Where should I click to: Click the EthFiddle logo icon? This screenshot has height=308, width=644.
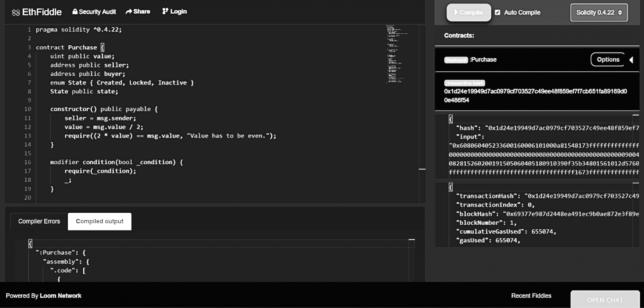click(16, 12)
